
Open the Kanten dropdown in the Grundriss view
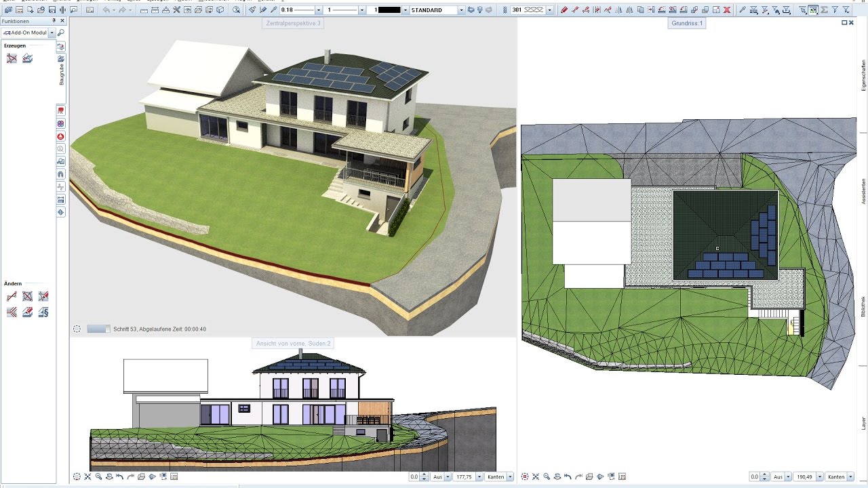tap(851, 477)
